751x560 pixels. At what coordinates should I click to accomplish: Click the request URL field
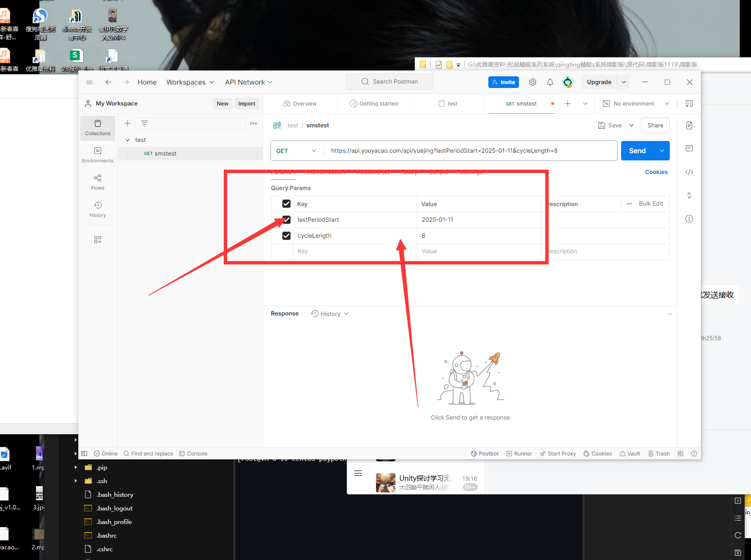471,151
